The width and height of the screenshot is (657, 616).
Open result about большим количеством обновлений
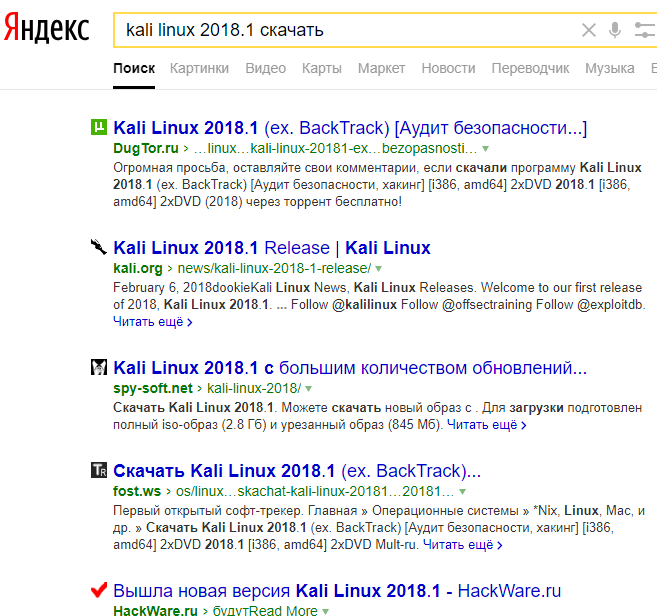click(350, 368)
